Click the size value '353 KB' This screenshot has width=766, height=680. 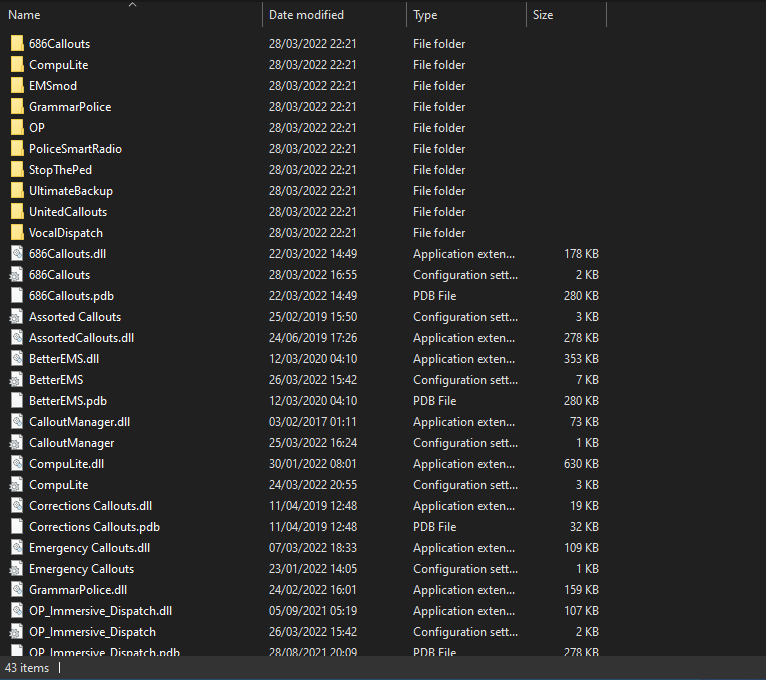pyautogui.click(x=581, y=359)
